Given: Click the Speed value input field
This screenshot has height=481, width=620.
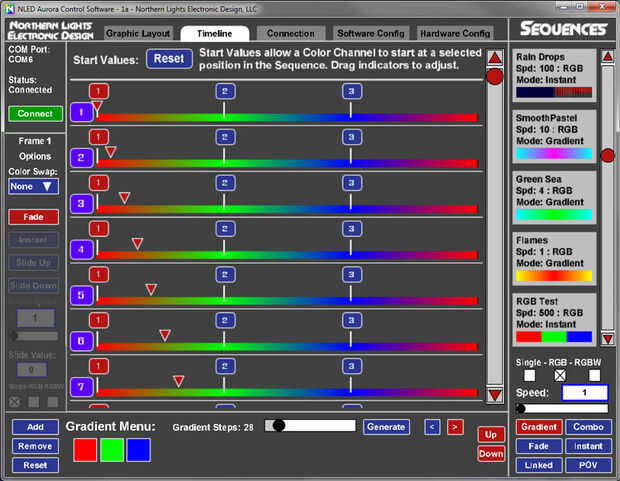Looking at the screenshot, I should (x=585, y=393).
